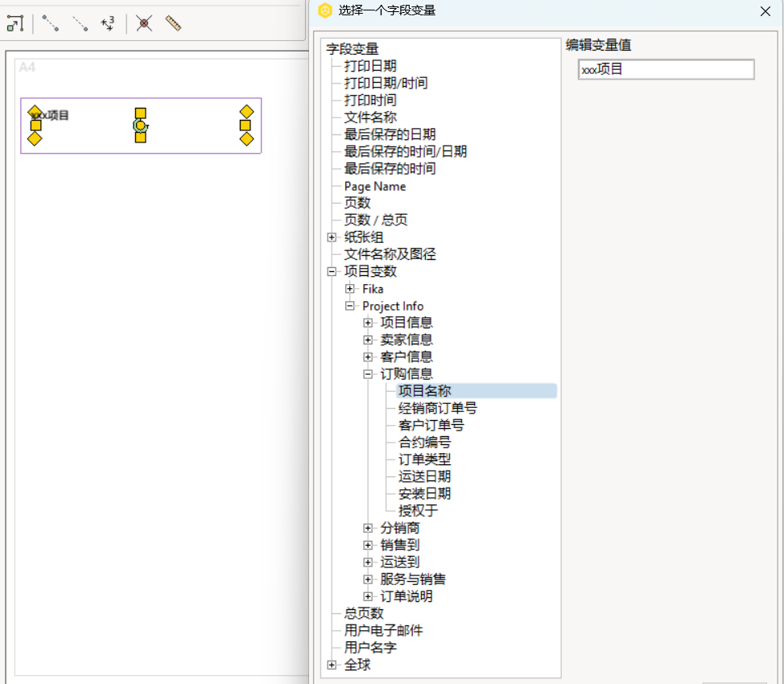
Task: Close the 选择一个字段变量 dialog
Action: (x=765, y=11)
